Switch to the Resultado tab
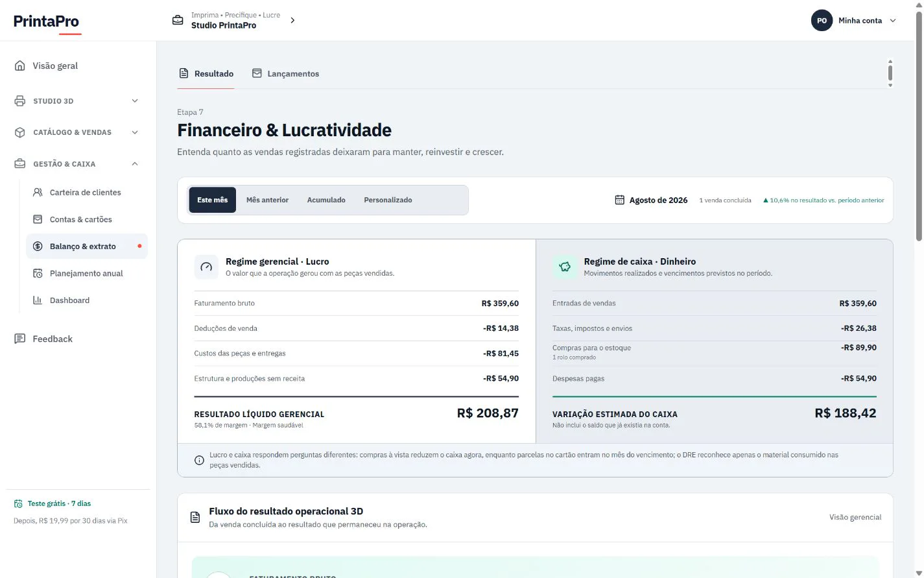This screenshot has height=578, width=924. click(206, 74)
